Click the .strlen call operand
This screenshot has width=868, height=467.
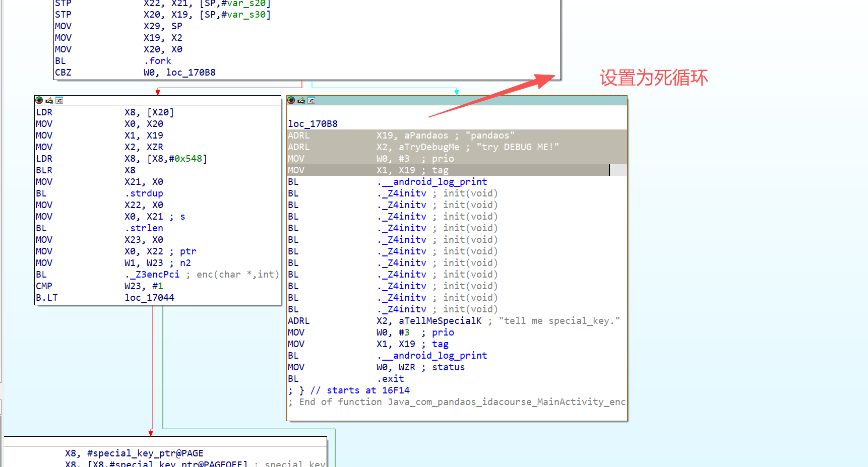pyautogui.click(x=144, y=228)
